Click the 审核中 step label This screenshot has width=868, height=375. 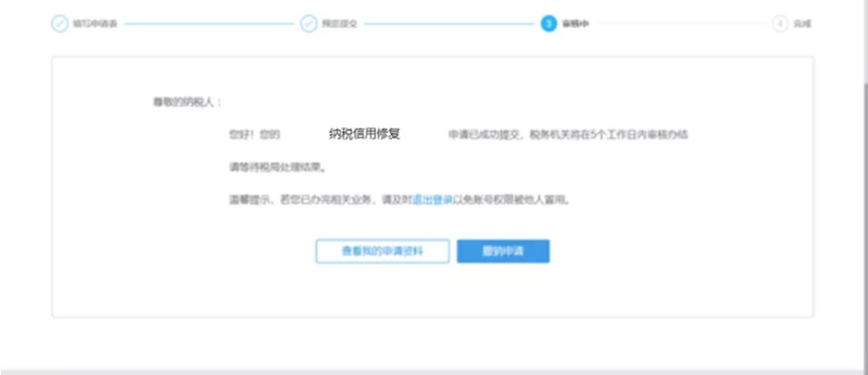tap(575, 24)
